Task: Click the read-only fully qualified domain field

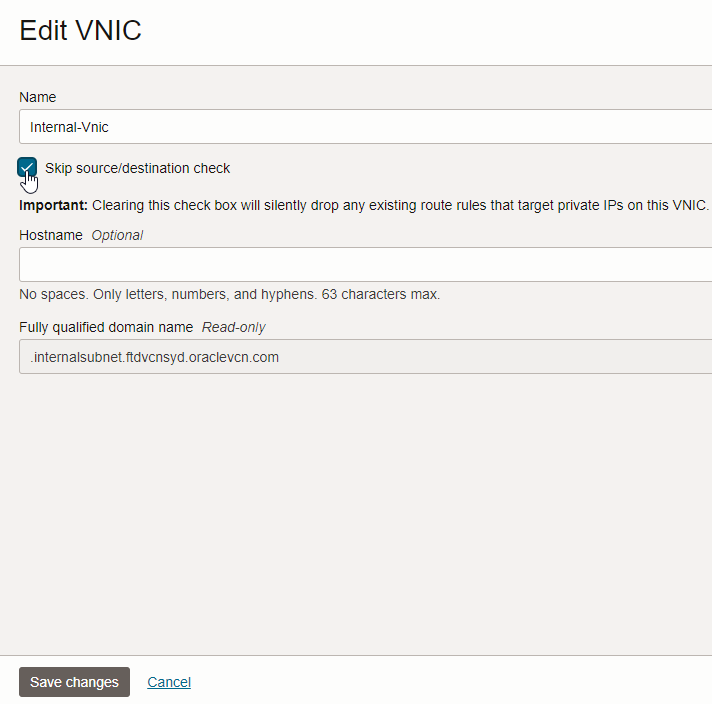Action: [x=500, y=357]
